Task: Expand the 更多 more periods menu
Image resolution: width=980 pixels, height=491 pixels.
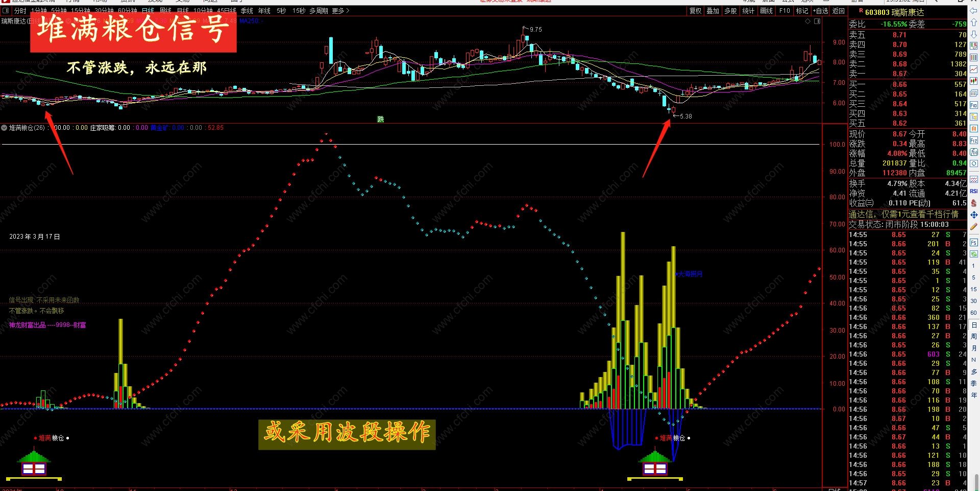Action: coord(341,10)
